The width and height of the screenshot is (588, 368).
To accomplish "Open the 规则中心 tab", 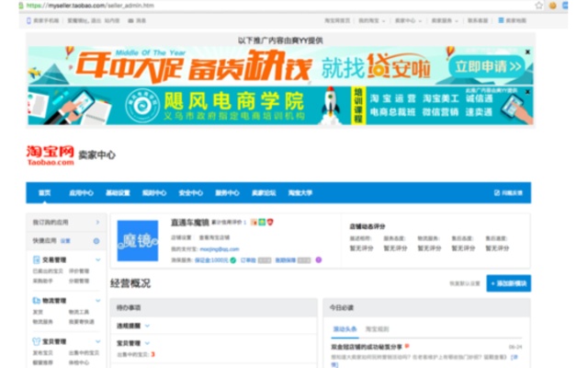I will pos(154,192).
